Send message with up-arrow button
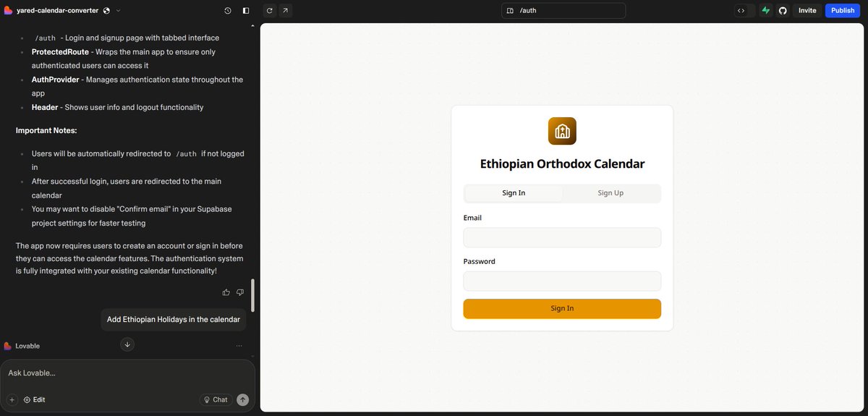868x416 pixels. pos(243,399)
